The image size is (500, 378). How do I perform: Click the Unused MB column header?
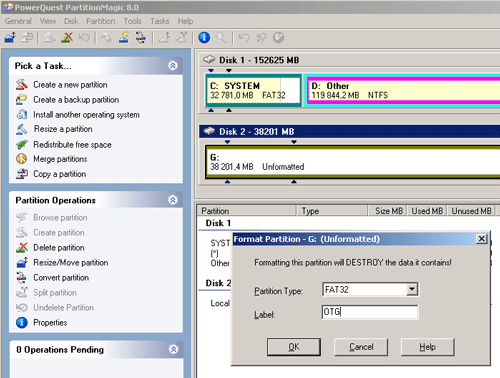point(471,211)
